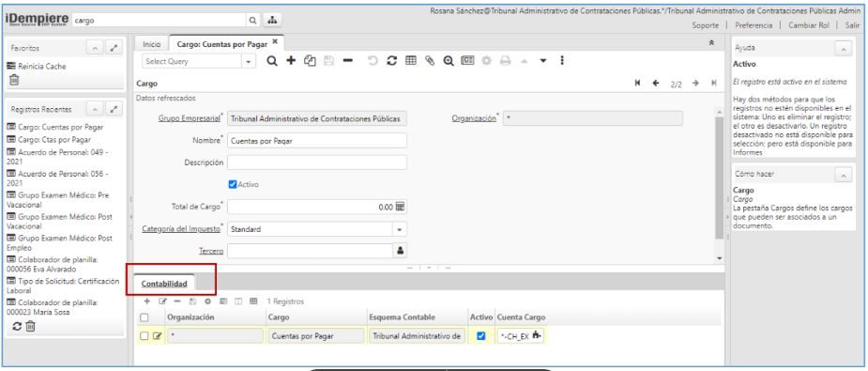Open Cuenta Cargo account lookup icon
868x371 pixels.
click(x=536, y=335)
